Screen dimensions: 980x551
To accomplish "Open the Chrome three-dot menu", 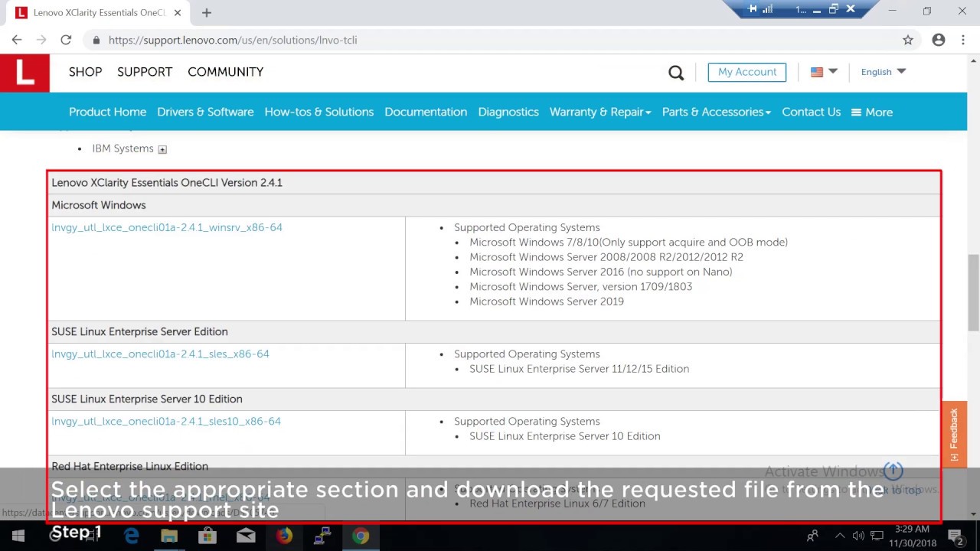I will coord(963,40).
